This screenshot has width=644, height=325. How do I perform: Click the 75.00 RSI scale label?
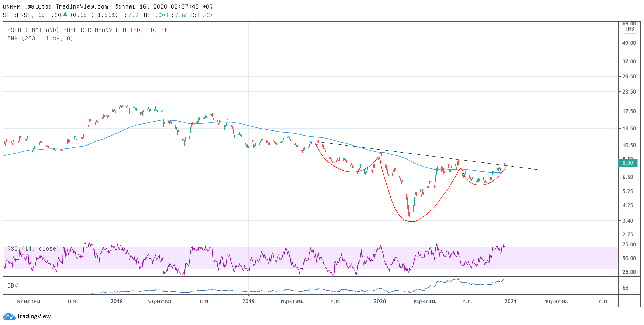[629, 244]
